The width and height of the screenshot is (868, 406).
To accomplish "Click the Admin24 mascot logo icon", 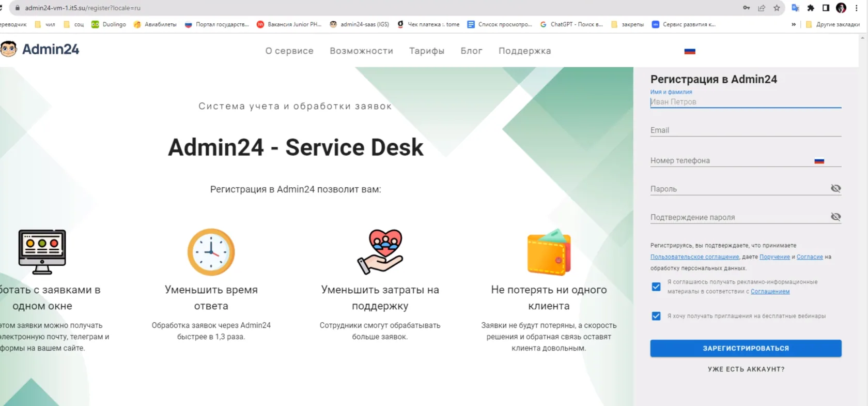I will point(8,49).
